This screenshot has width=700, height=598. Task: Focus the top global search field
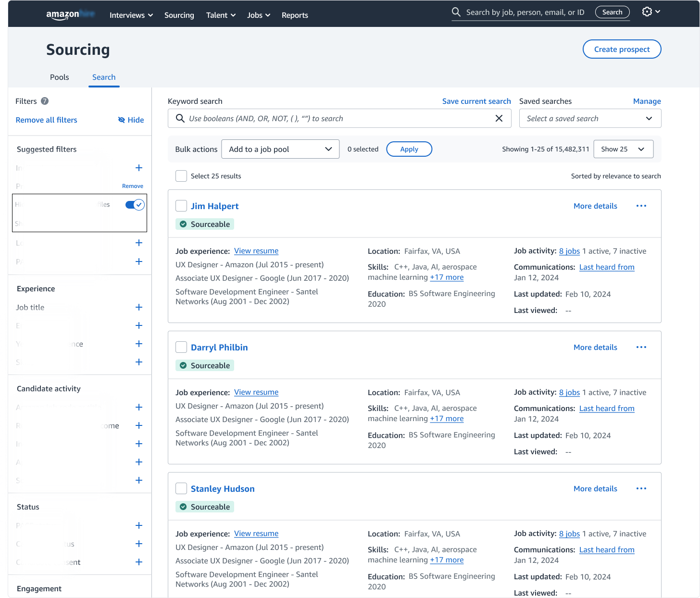tap(525, 12)
